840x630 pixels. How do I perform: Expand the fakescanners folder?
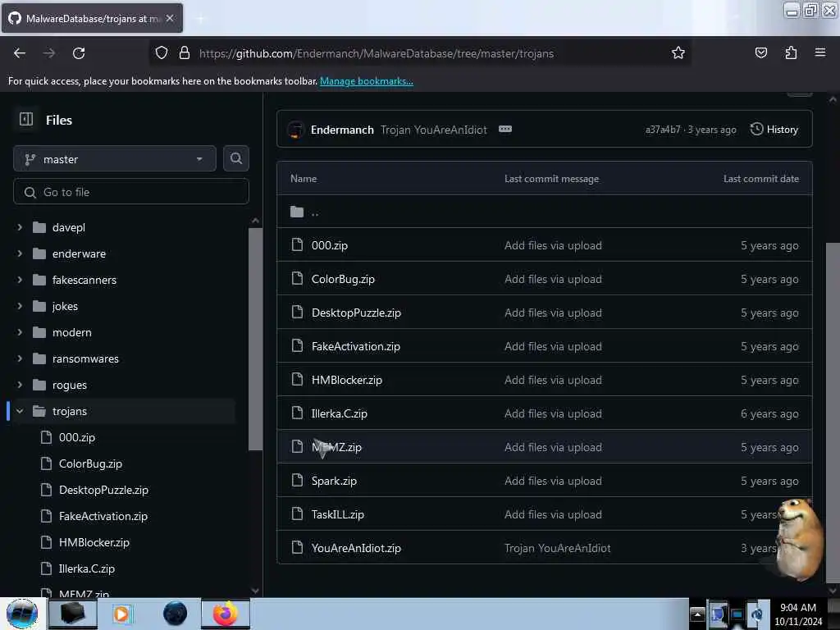[x=20, y=280]
